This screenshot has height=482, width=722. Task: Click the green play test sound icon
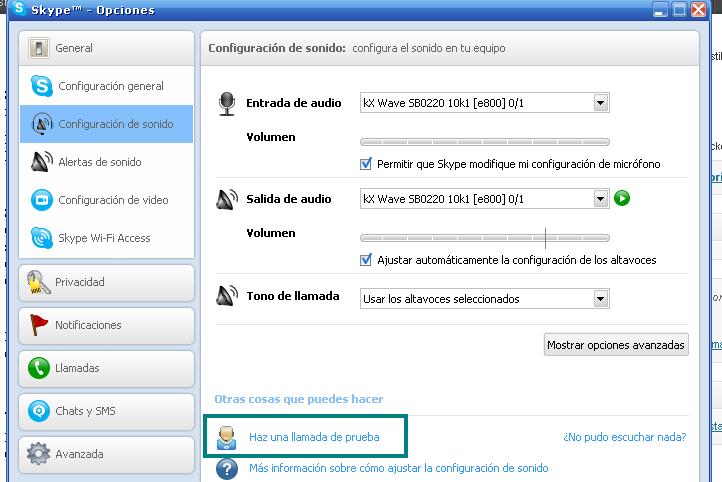[622, 199]
